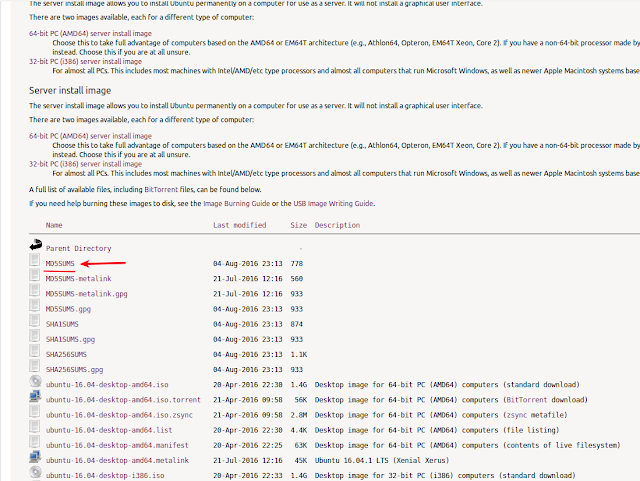Viewport: 640px width, 481px height.
Task: Click the file icon beside MD5SUMS-metalink
Action: tap(35, 275)
